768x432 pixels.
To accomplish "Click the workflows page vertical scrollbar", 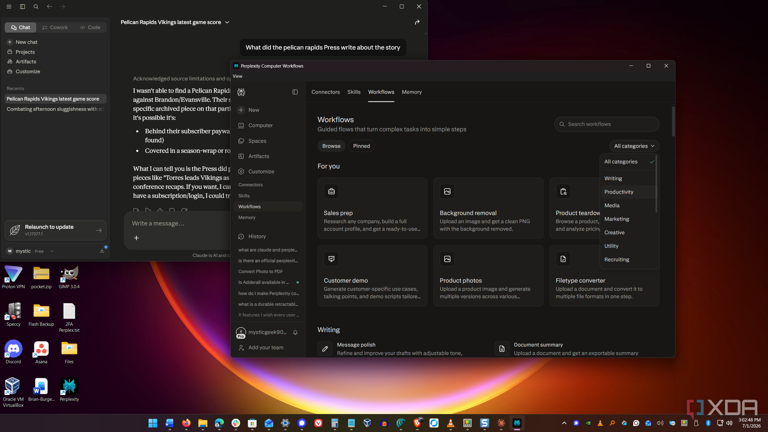I will point(673,121).
